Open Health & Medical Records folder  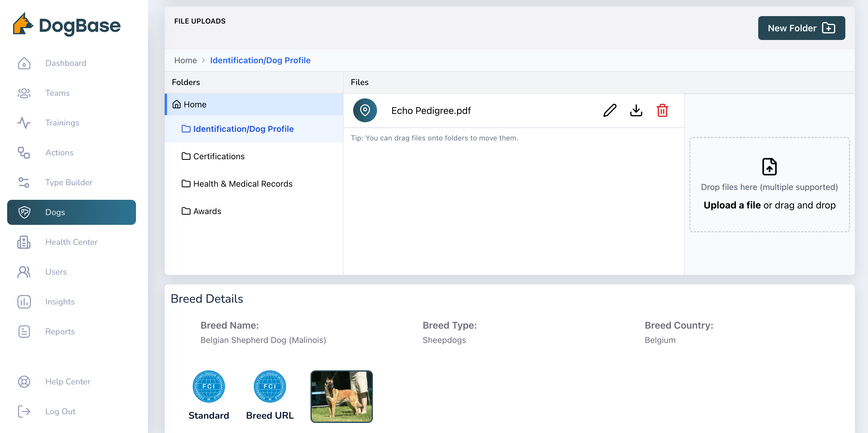(243, 184)
